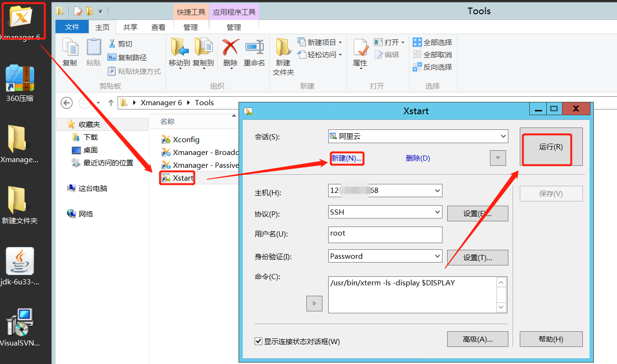Select the Xmanager - Passive shortcut
617x364 pixels.
[x=199, y=165]
